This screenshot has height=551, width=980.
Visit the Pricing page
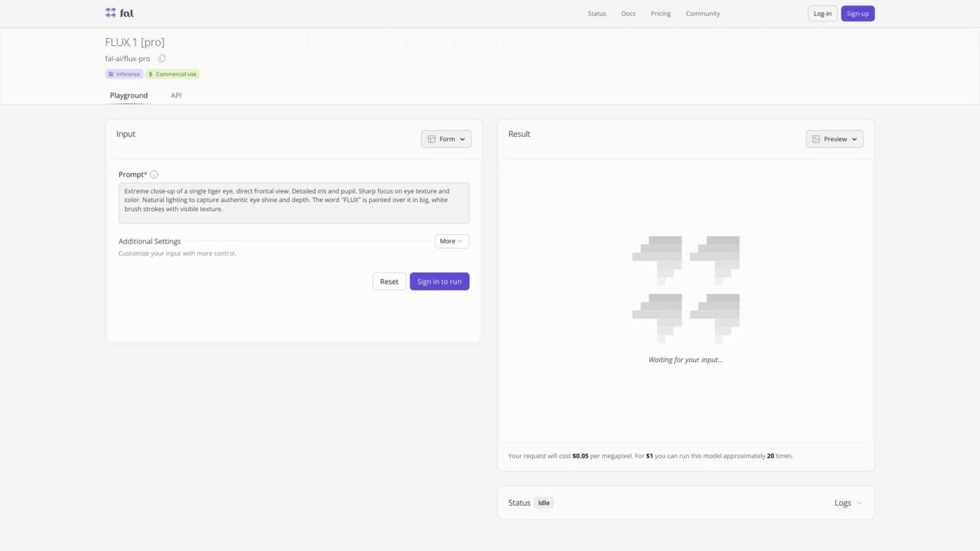(x=660, y=13)
